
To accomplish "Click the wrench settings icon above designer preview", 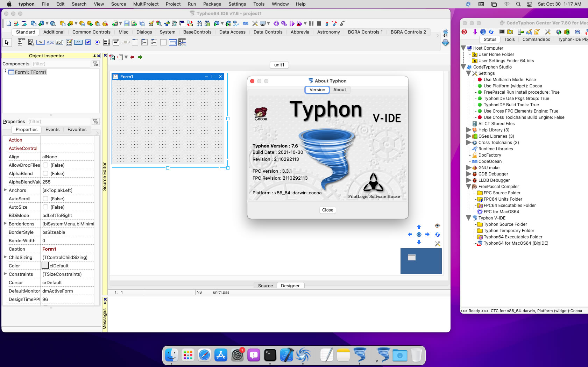I will [438, 244].
